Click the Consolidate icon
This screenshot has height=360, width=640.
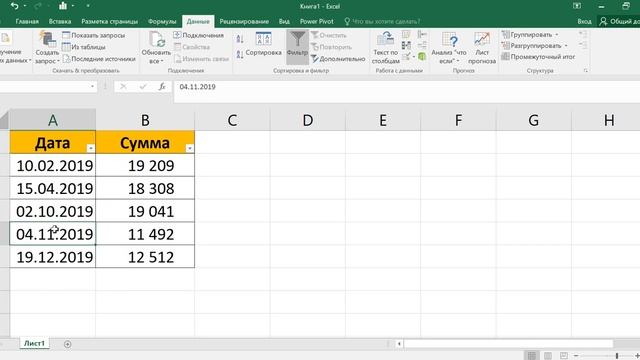click(x=422, y=34)
